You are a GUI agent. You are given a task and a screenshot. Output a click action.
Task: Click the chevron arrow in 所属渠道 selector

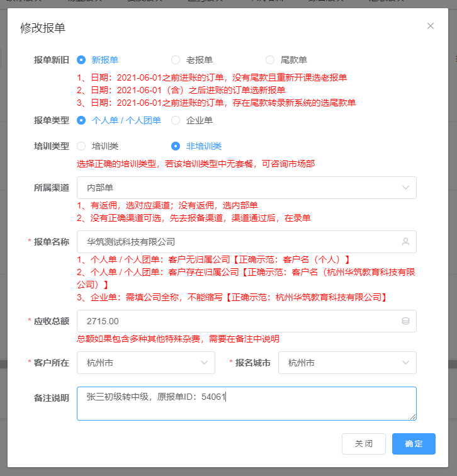click(x=405, y=188)
